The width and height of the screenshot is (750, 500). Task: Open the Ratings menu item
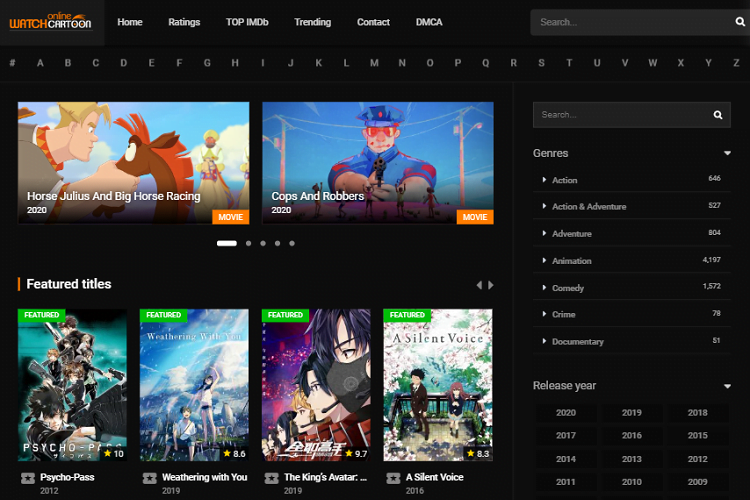(184, 22)
